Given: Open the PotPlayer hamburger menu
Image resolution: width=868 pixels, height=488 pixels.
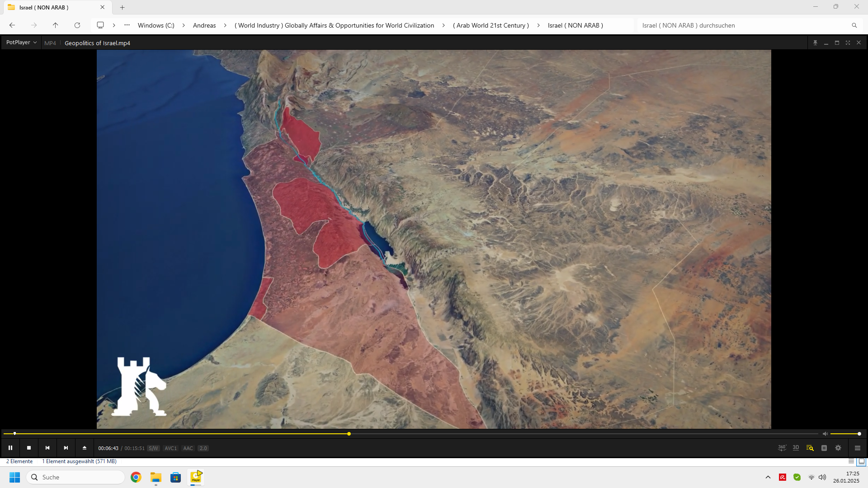Looking at the screenshot, I should tap(858, 448).
